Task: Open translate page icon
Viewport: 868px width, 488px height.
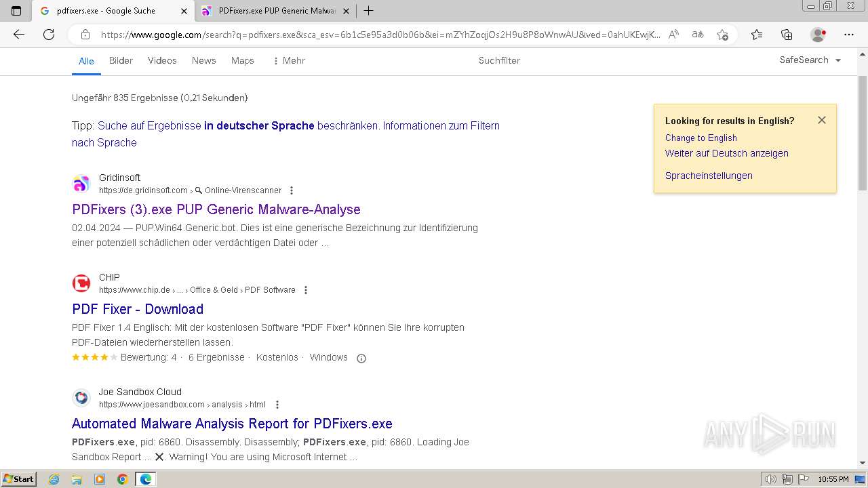Action: (697, 35)
